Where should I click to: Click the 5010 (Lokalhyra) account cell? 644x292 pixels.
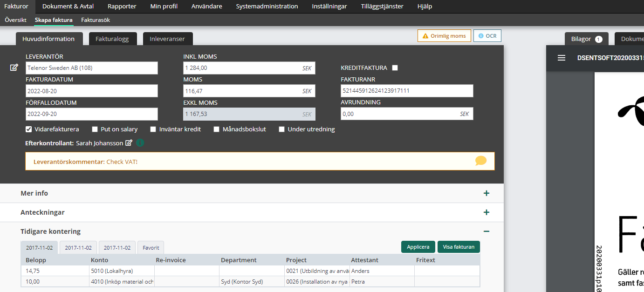pyautogui.click(x=122, y=271)
